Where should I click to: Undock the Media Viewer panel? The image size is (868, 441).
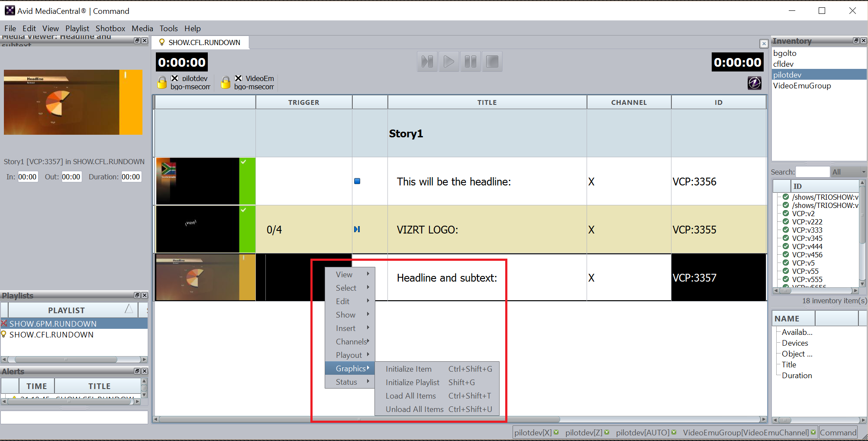[x=137, y=41]
